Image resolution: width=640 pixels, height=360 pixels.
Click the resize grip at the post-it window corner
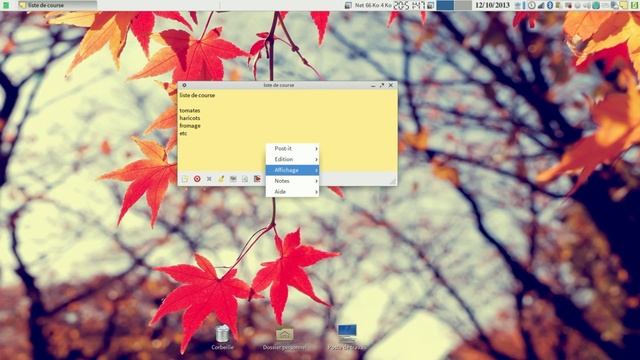coord(393,181)
